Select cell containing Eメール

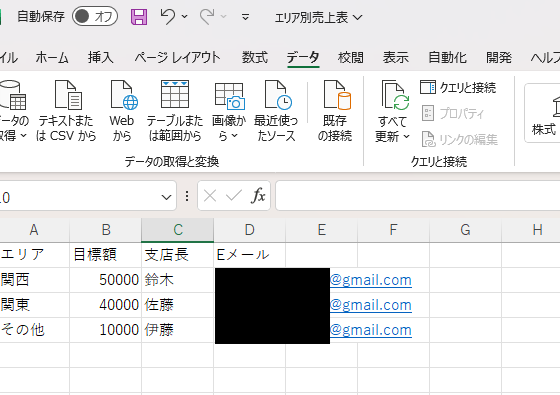point(250,255)
